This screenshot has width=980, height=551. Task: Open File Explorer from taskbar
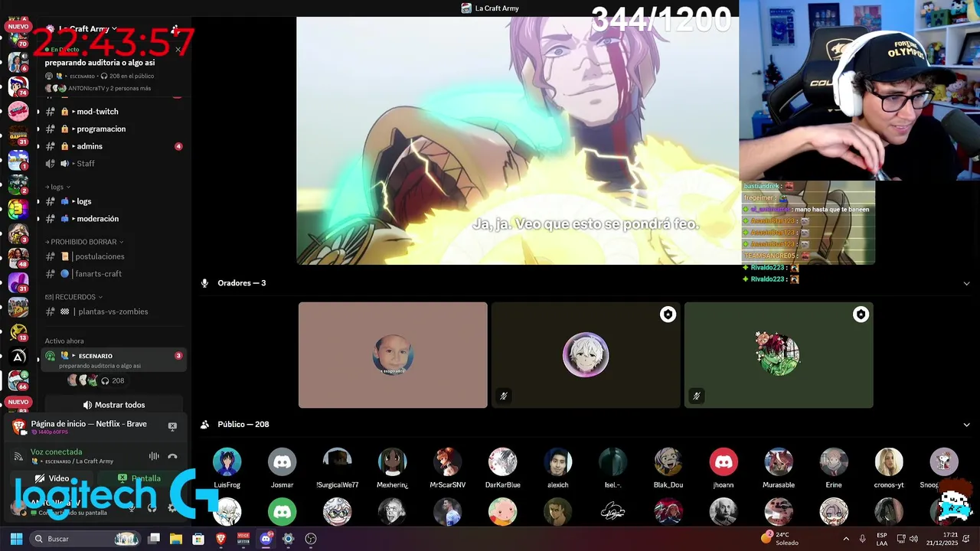coord(176,539)
